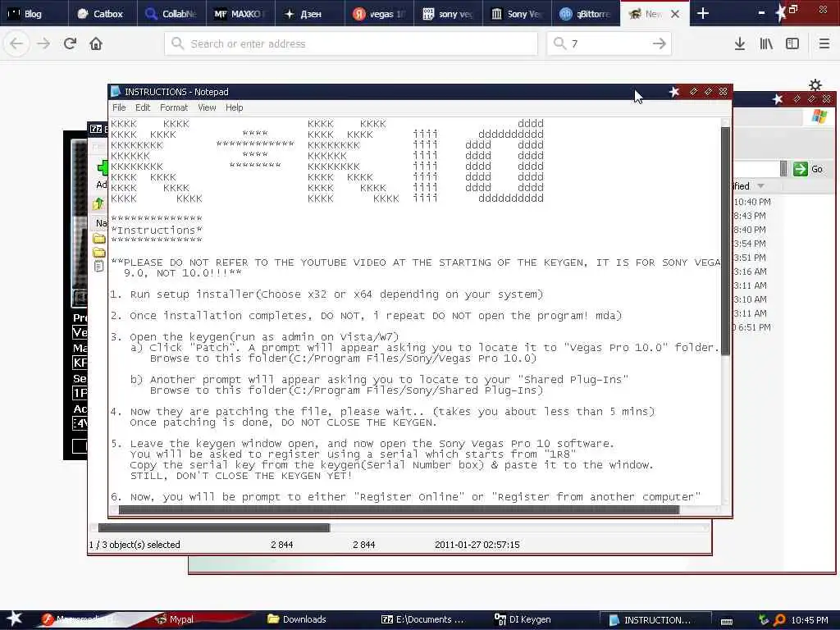The image size is (840, 630).
Task: Click the Notepad title bar star button
Action: click(674, 92)
